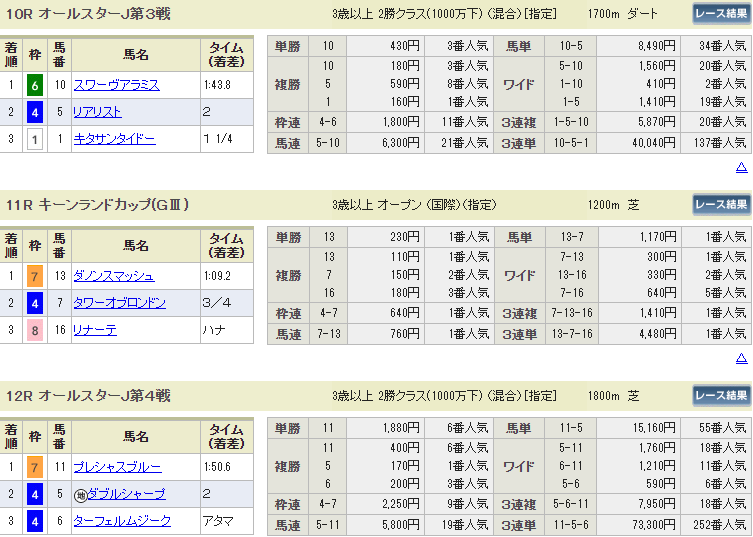Viewport: 753px width, 537px height.
Task: Click orange frame number 7 beside プレシャスブルー
Action: pos(35,467)
